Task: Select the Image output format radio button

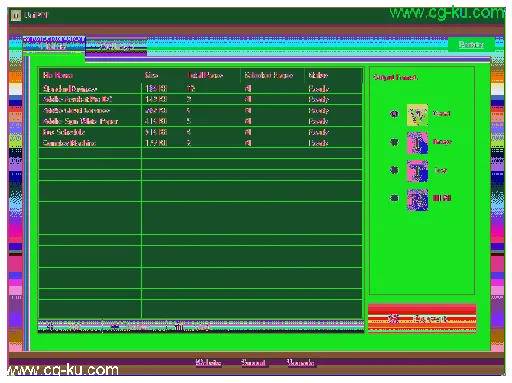Action: pos(394,142)
